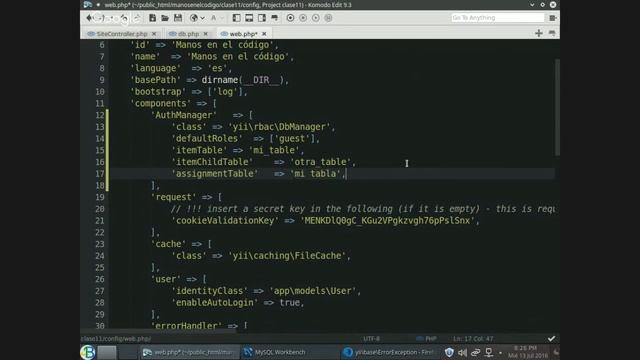Create a new file via toolbar icon
The width and height of the screenshot is (640, 360).
pyautogui.click(x=152, y=18)
